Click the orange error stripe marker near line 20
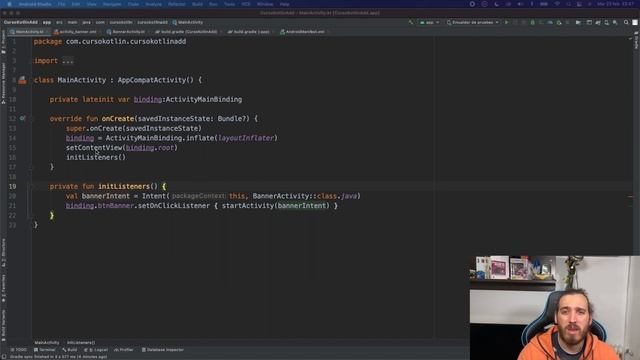Viewport: 640px width, 360px height. point(631,196)
